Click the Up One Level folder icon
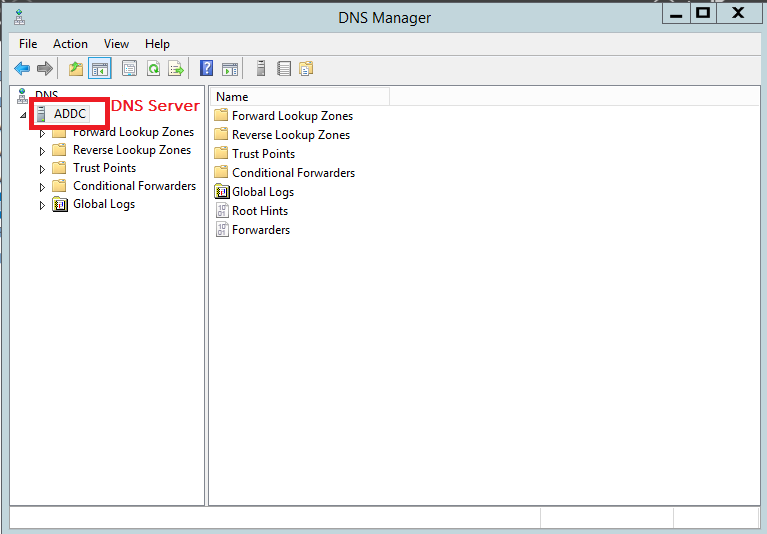The width and height of the screenshot is (767, 534). click(x=76, y=69)
